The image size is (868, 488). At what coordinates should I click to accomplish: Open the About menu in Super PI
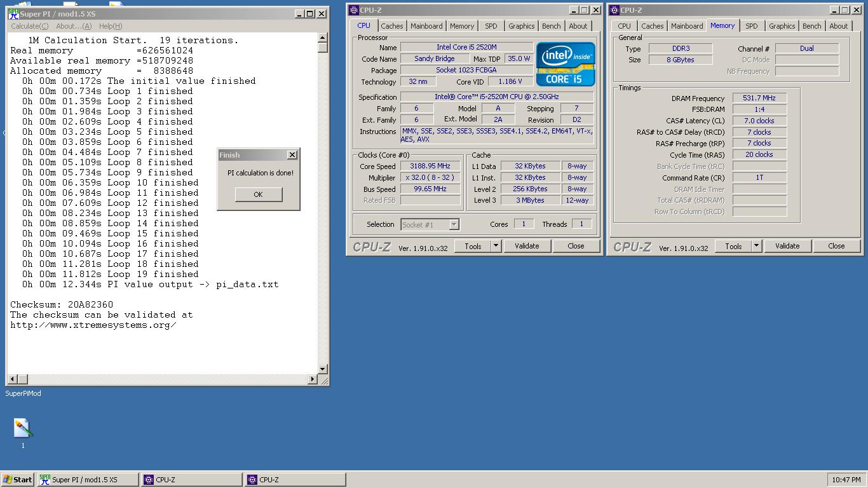pos(74,26)
